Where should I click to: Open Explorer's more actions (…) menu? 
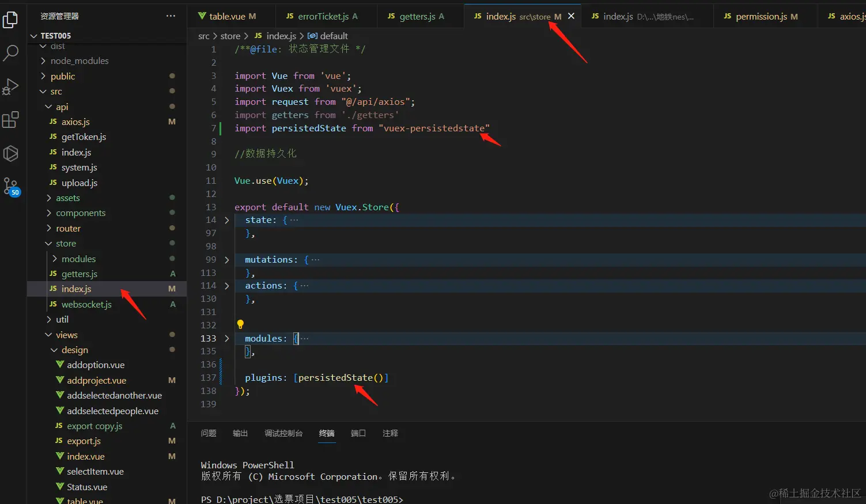(x=171, y=16)
